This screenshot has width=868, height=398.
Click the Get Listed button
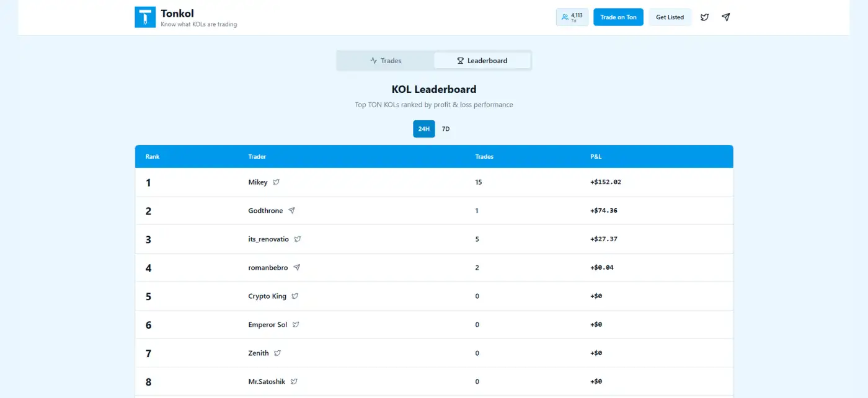click(670, 17)
